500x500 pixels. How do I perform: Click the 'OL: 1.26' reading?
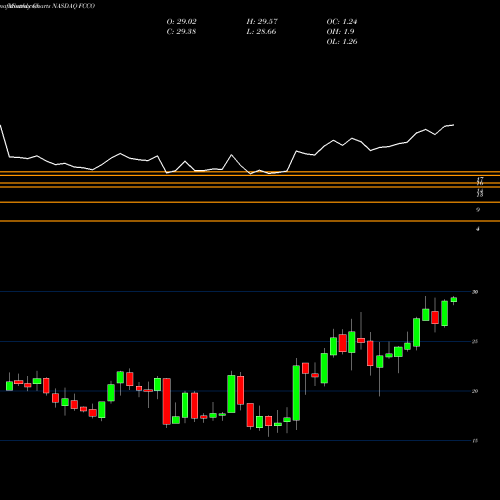pos(342,42)
